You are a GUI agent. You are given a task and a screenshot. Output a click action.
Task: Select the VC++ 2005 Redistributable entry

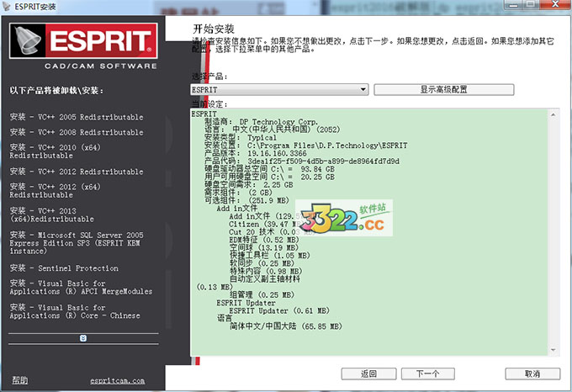[77, 117]
